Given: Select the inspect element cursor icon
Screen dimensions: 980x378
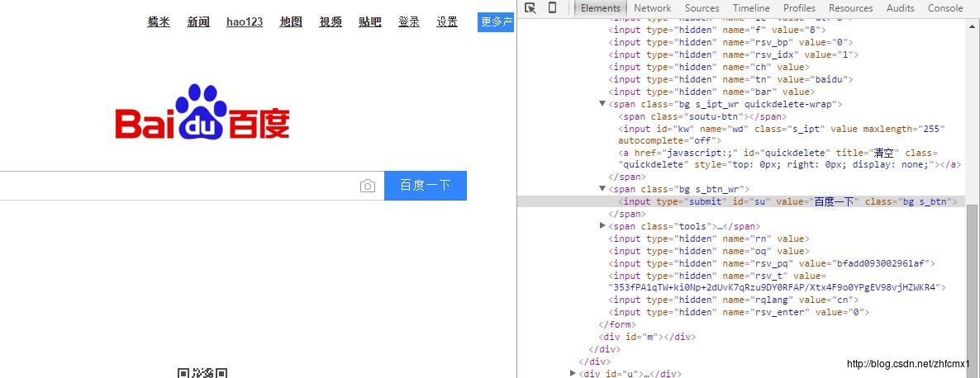Looking at the screenshot, I should (x=530, y=8).
